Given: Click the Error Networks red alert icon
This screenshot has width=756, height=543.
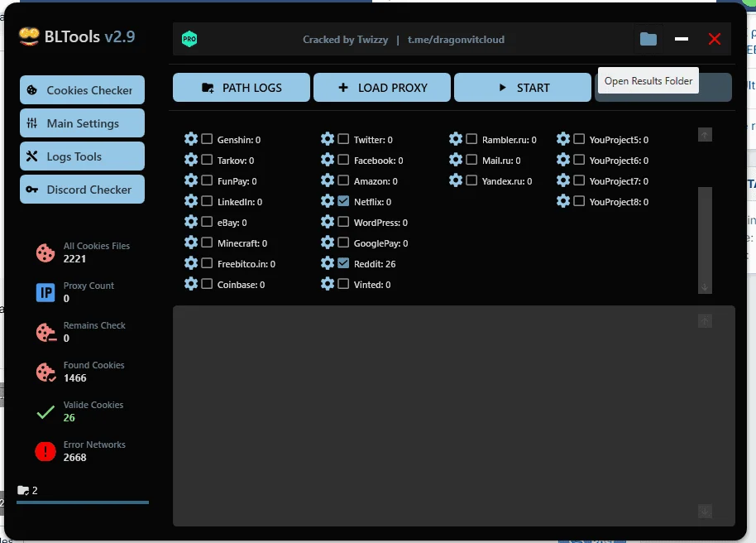Looking at the screenshot, I should tap(45, 451).
